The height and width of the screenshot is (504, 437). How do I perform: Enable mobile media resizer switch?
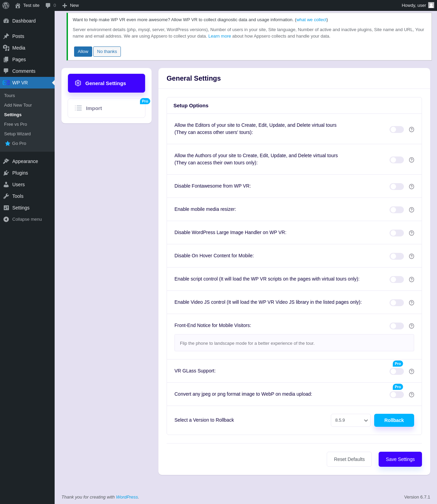click(397, 210)
